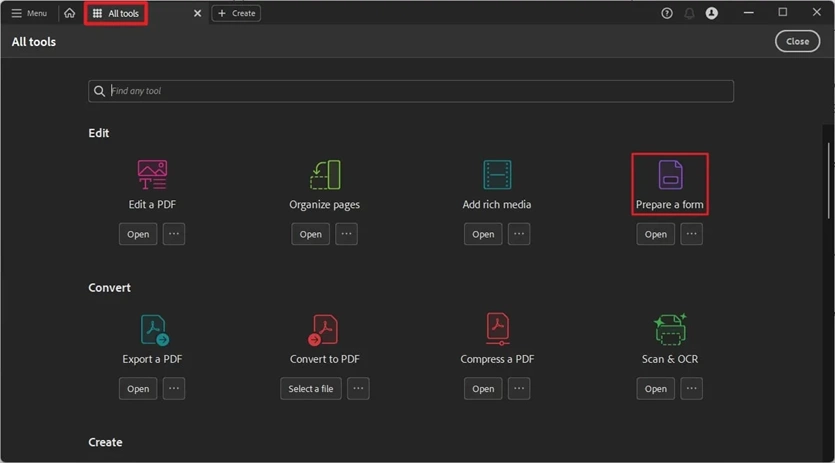835x463 pixels.
Task: Show more options for Prepare a form
Action: [x=691, y=234]
